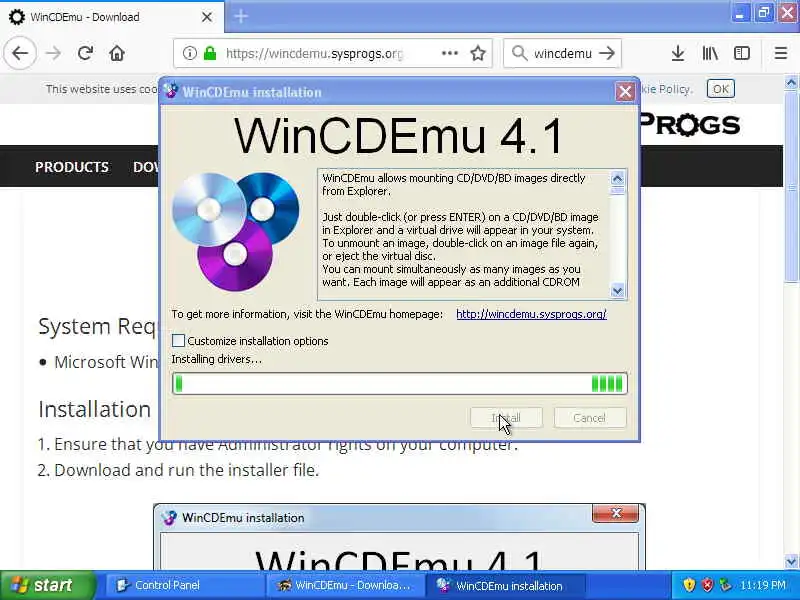Open Firefox home page icon
Image resolution: width=800 pixels, height=600 pixels.
click(x=117, y=53)
